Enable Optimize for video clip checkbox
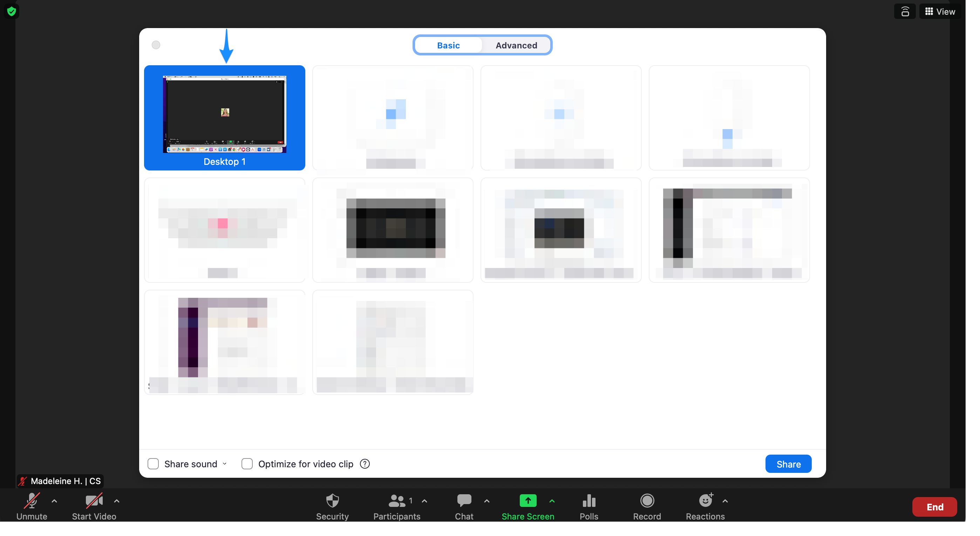The height and width of the screenshot is (536, 980). coord(247,464)
